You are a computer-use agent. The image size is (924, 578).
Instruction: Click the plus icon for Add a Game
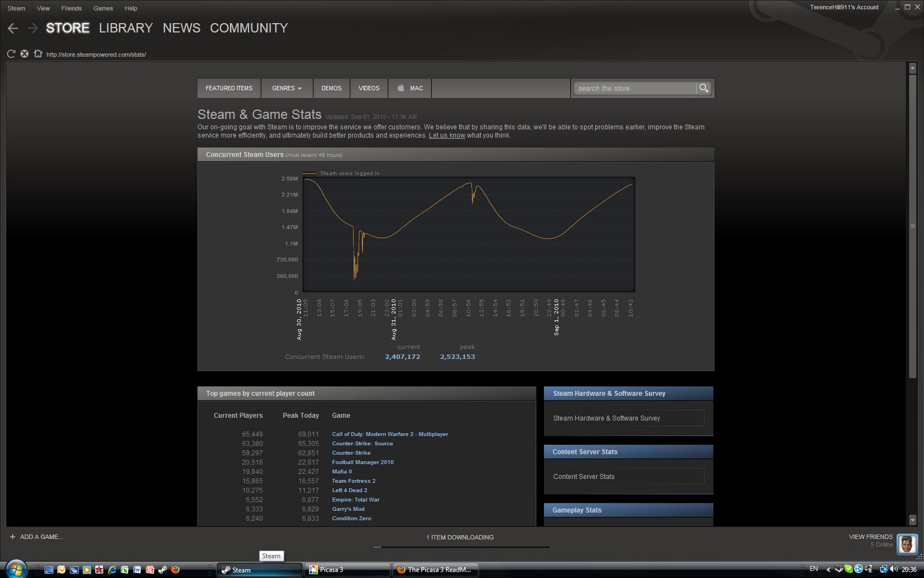12,537
